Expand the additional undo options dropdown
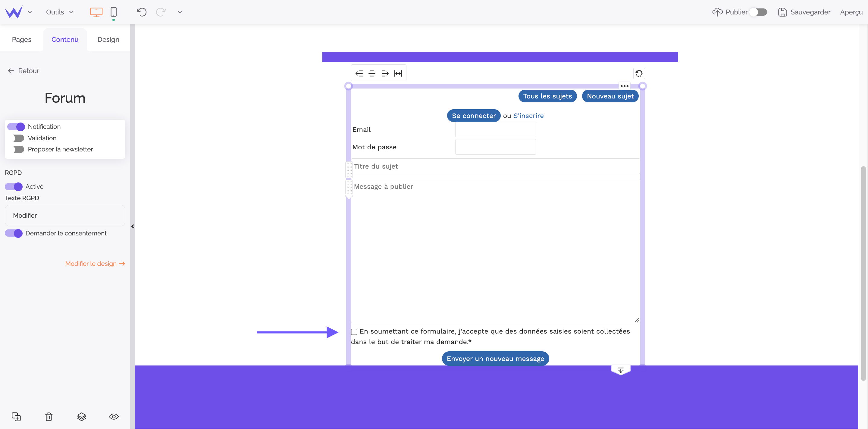 coord(180,12)
